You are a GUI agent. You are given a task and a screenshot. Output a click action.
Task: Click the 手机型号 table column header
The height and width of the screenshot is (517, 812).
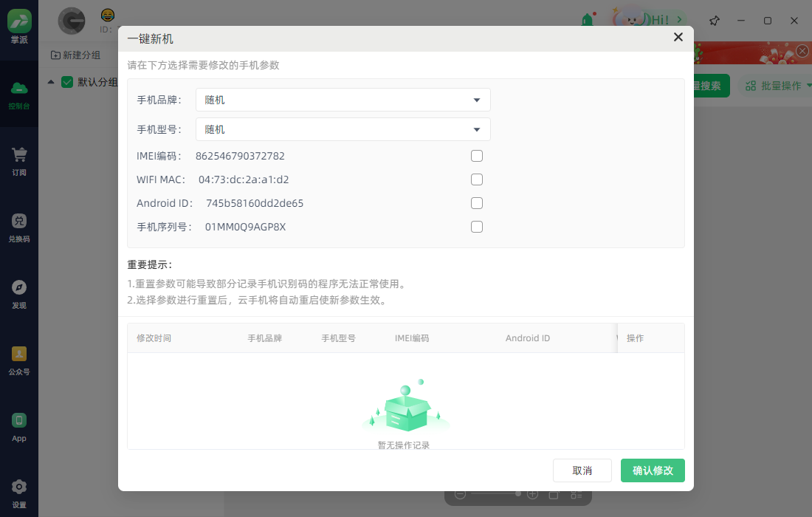339,338
